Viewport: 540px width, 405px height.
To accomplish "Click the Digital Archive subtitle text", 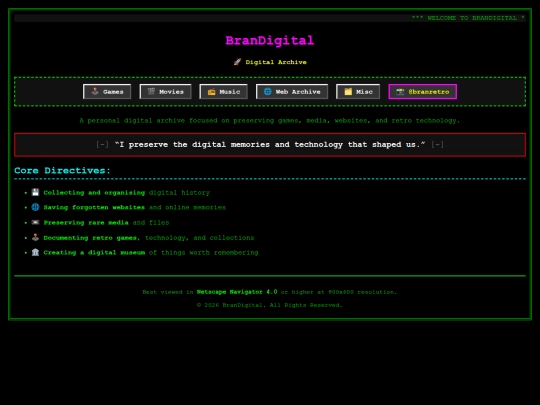I will click(x=276, y=62).
